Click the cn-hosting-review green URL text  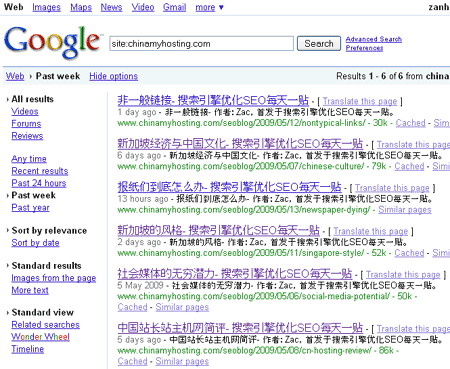[244, 350]
